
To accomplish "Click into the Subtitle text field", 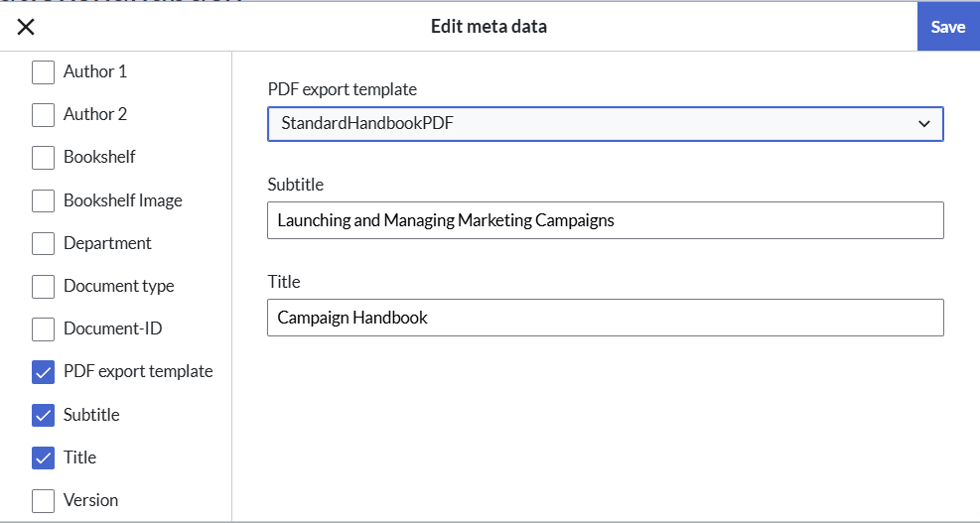I will pyautogui.click(x=605, y=220).
